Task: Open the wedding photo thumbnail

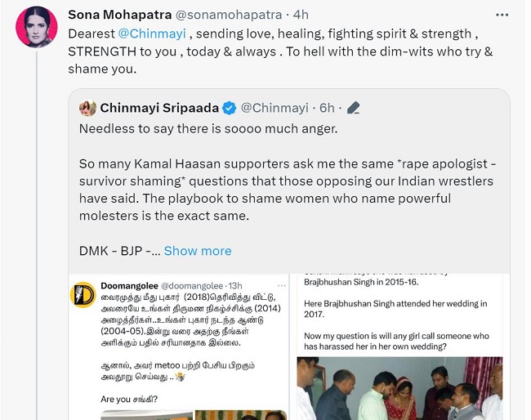Action: pyautogui.click(x=399, y=387)
